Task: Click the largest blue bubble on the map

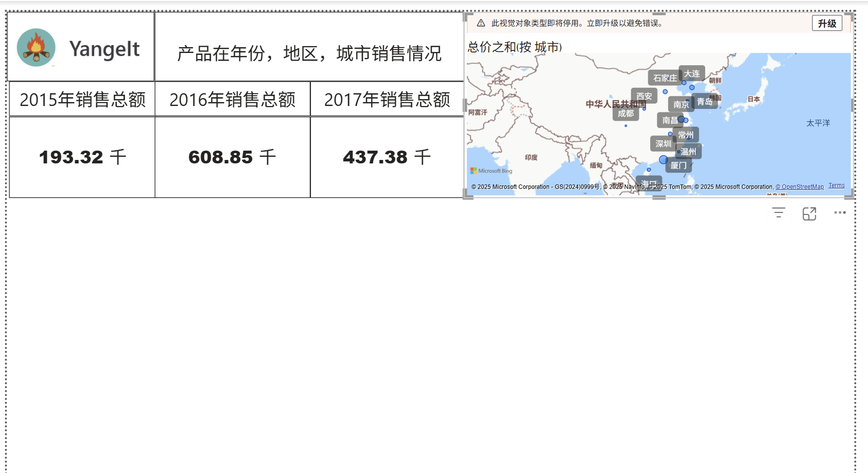Action: point(664,159)
